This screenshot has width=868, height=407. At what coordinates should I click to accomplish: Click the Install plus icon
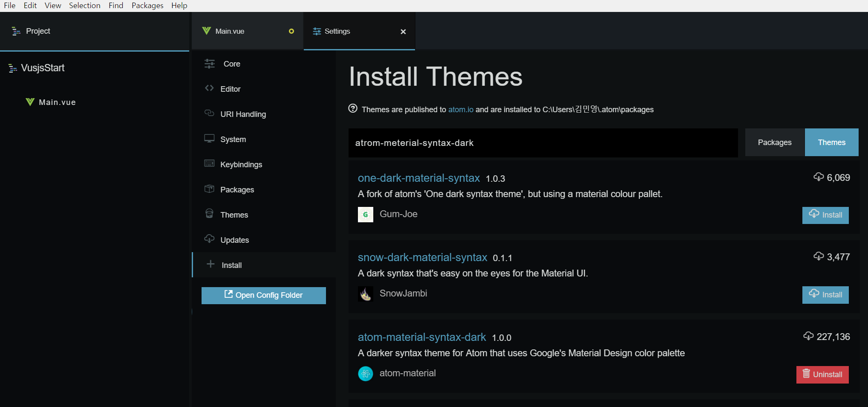coord(211,264)
